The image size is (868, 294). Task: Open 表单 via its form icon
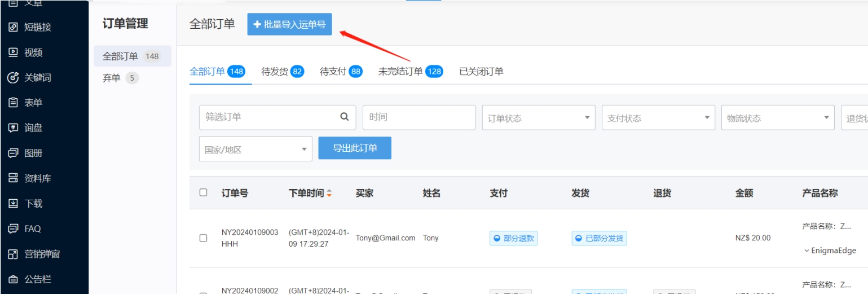(13, 103)
